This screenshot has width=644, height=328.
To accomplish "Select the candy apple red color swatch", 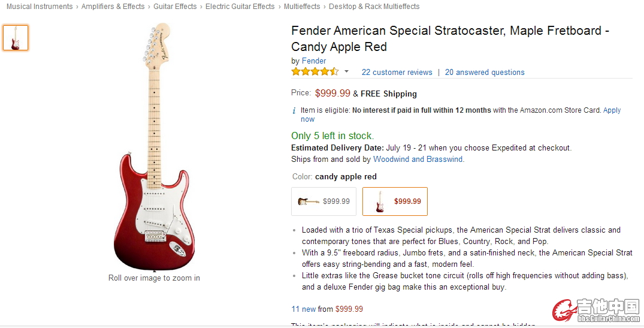I will pos(397,201).
